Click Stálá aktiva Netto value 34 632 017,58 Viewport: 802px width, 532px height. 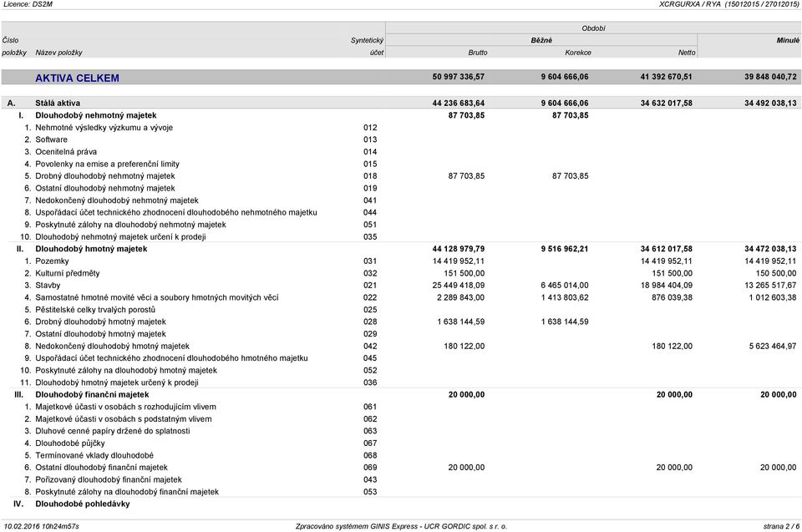click(x=666, y=104)
